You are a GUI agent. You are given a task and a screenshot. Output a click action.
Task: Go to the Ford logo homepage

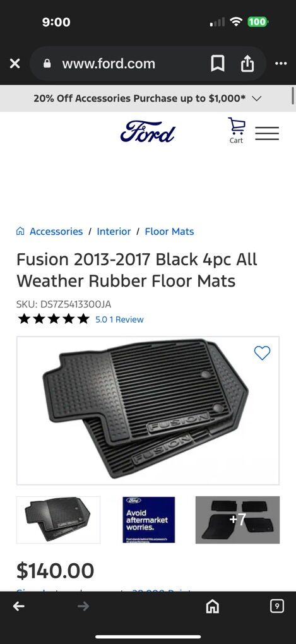tap(148, 131)
